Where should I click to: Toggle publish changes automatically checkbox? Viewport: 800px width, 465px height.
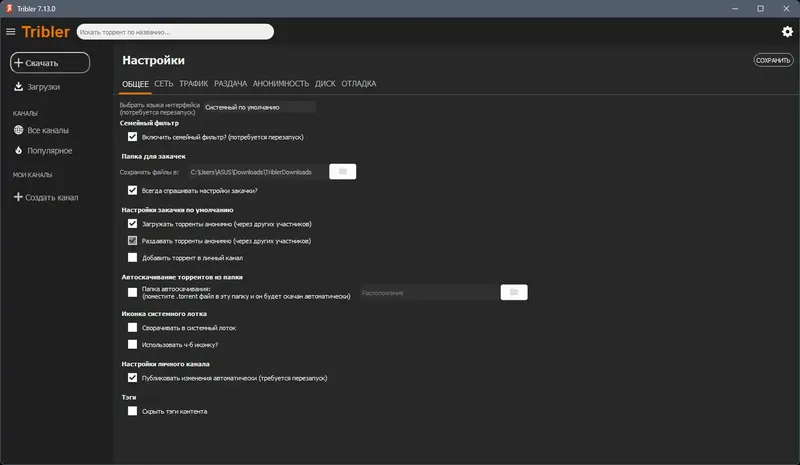click(x=132, y=378)
